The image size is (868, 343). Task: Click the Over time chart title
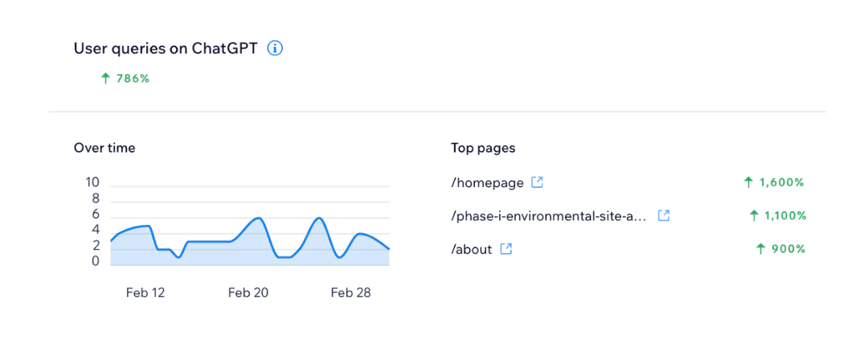coord(104,149)
